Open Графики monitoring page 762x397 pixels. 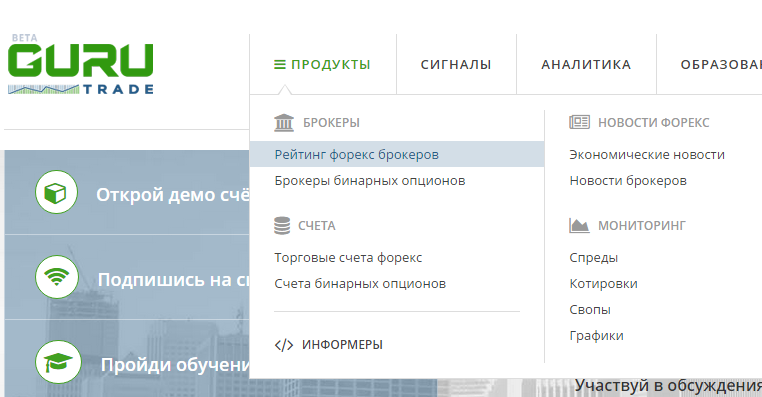click(596, 336)
